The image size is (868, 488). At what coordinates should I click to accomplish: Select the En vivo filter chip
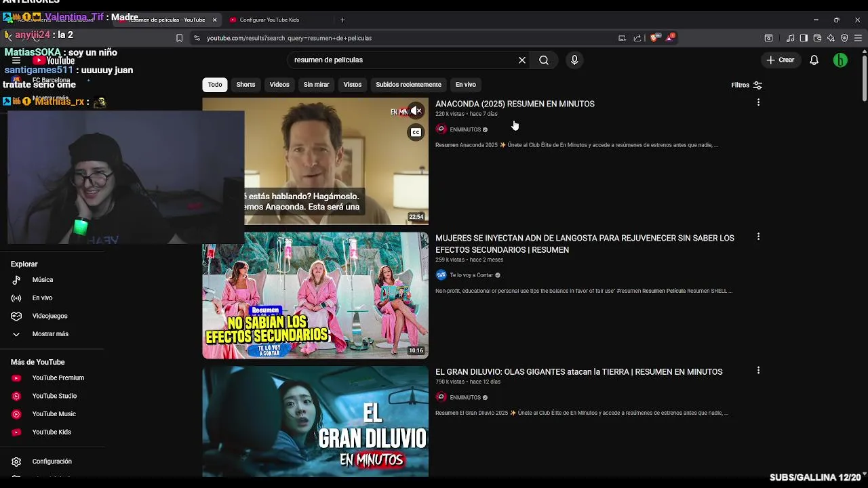click(x=466, y=85)
